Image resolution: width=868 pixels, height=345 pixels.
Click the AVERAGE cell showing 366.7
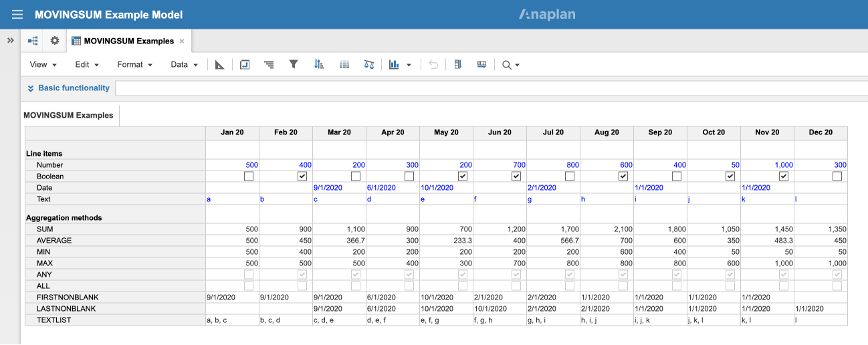point(339,241)
